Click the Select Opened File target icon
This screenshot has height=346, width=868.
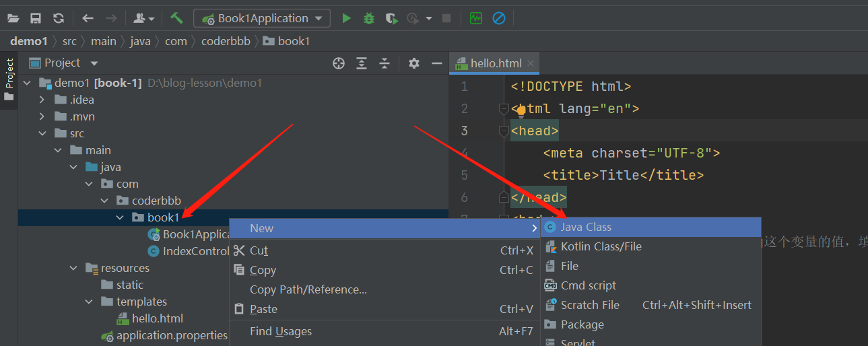[x=339, y=63]
